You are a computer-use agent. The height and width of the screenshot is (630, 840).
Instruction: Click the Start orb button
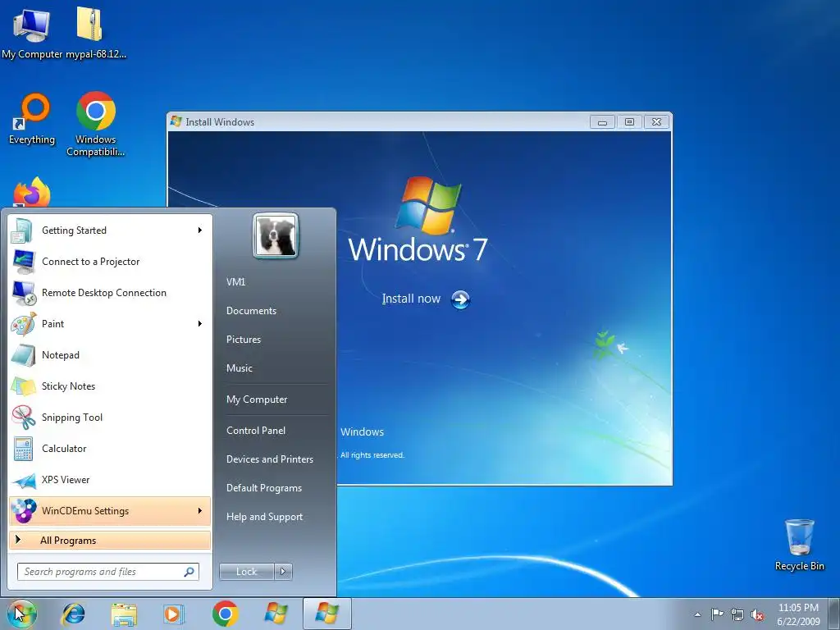coord(21,614)
